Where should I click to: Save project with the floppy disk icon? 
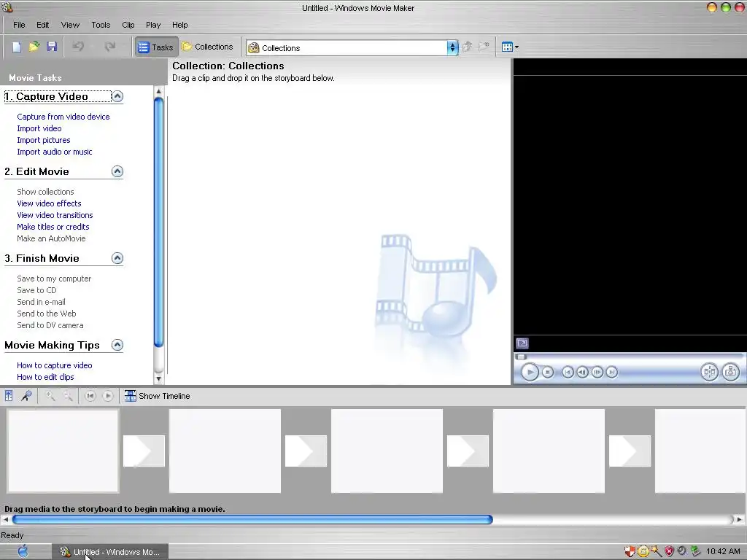click(x=52, y=47)
